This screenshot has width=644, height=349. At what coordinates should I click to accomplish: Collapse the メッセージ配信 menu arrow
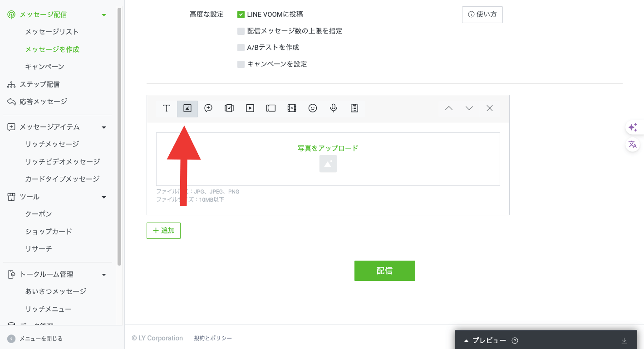pyautogui.click(x=104, y=15)
